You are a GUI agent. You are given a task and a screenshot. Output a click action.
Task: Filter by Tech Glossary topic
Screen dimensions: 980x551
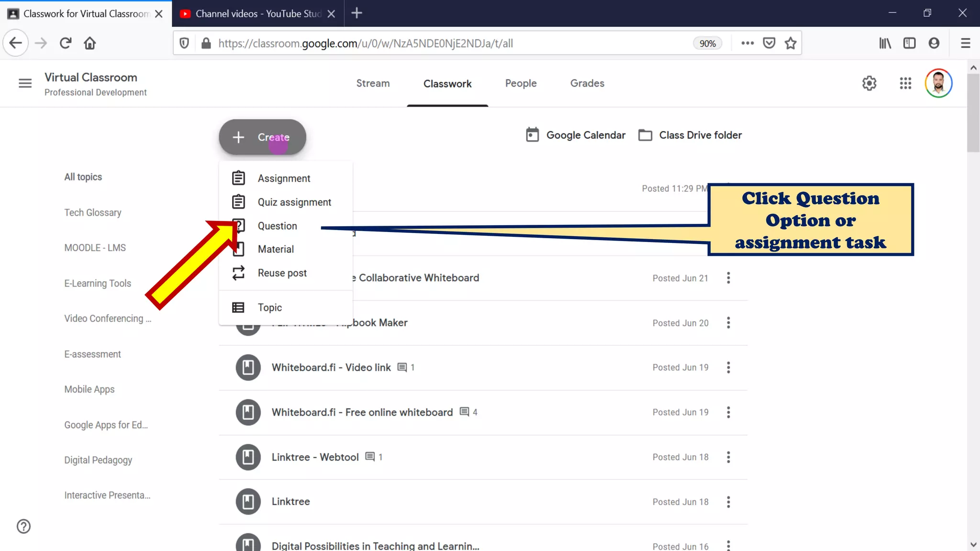pos(93,212)
